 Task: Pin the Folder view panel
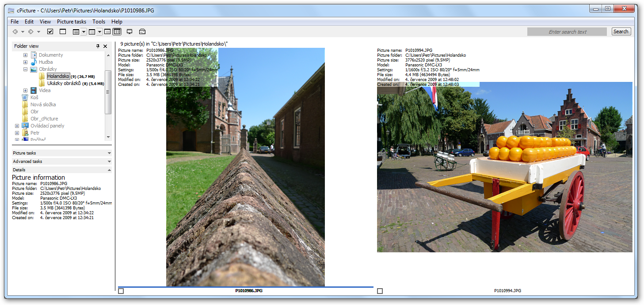point(98,46)
